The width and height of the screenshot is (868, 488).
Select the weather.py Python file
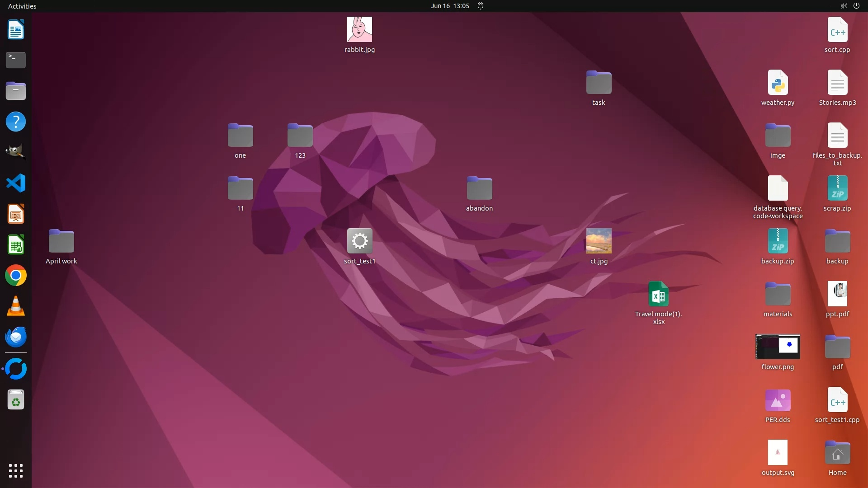pyautogui.click(x=778, y=83)
